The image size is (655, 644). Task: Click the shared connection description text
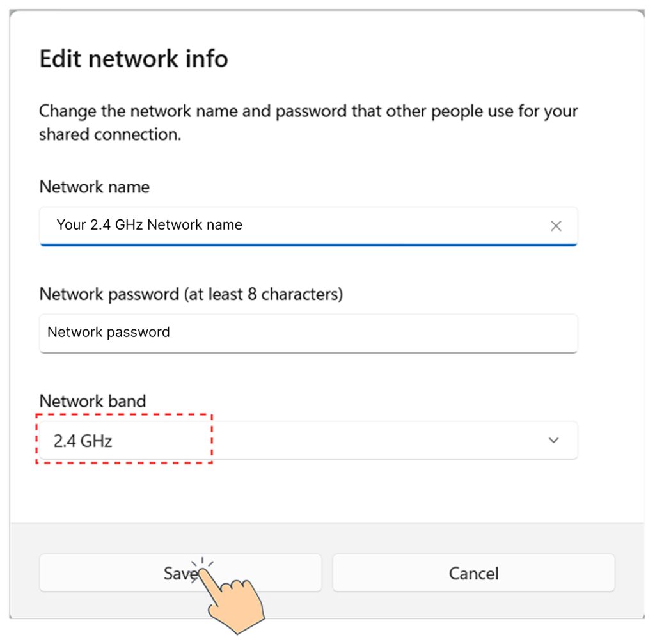click(x=309, y=122)
